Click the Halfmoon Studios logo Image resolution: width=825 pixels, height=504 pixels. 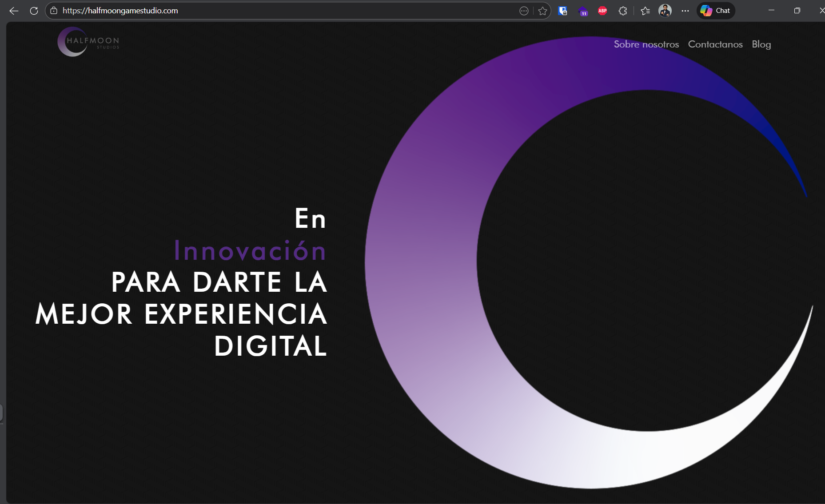pos(88,42)
